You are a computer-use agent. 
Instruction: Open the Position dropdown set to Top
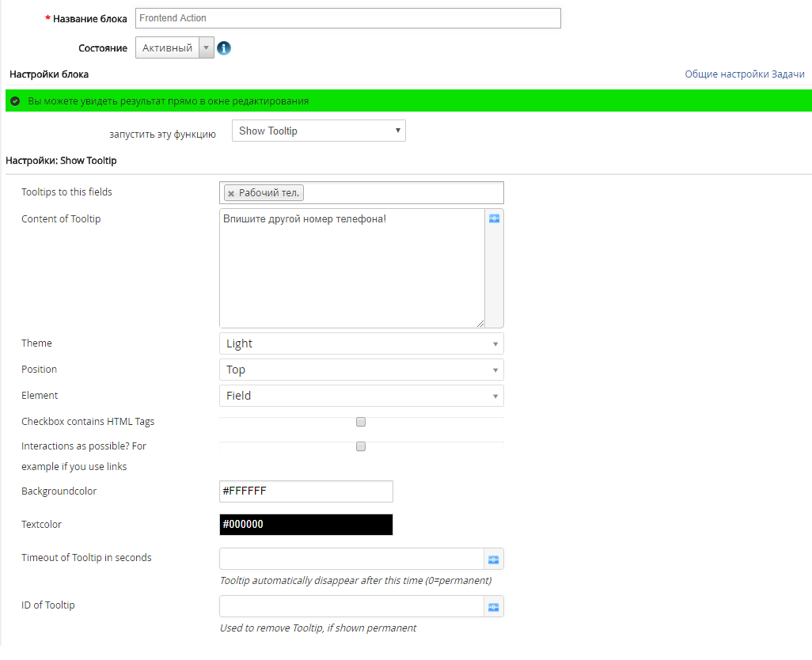tap(361, 370)
